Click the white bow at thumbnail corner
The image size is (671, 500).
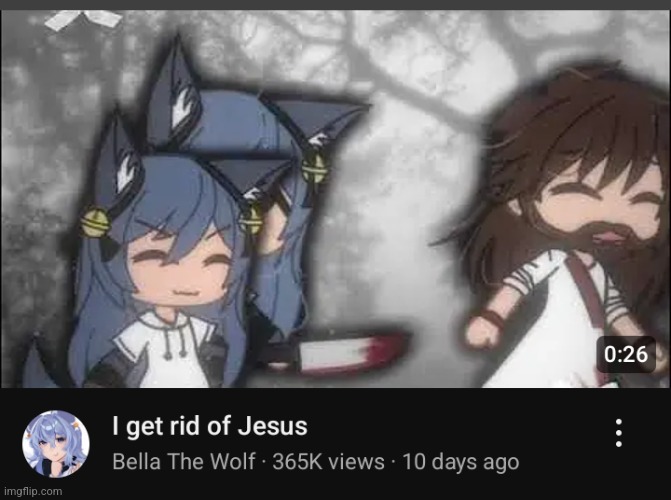[83, 19]
